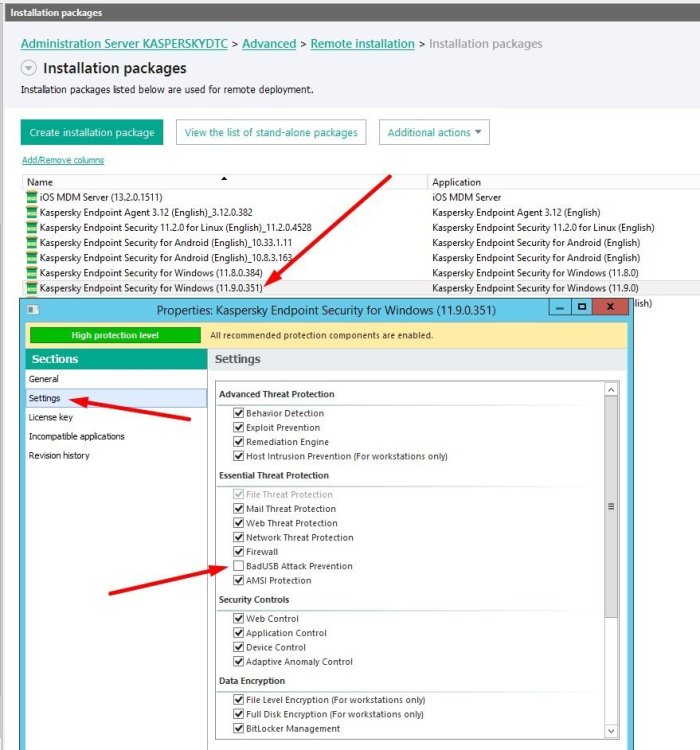Uncheck Mail Threat Protection
Image resolution: width=700 pixels, height=750 pixels.
click(x=238, y=508)
